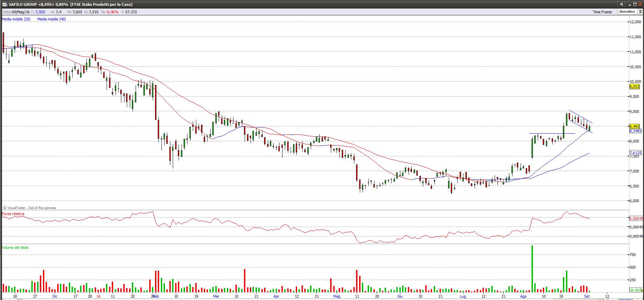Click the Dic label on the date axis
644x300 pixels.
[x=55, y=296]
